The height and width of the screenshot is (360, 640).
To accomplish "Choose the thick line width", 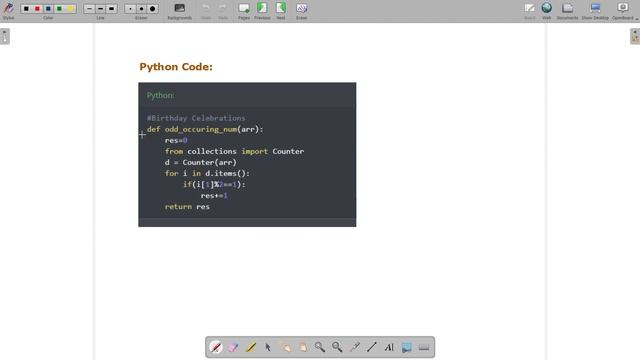I will (111, 9).
